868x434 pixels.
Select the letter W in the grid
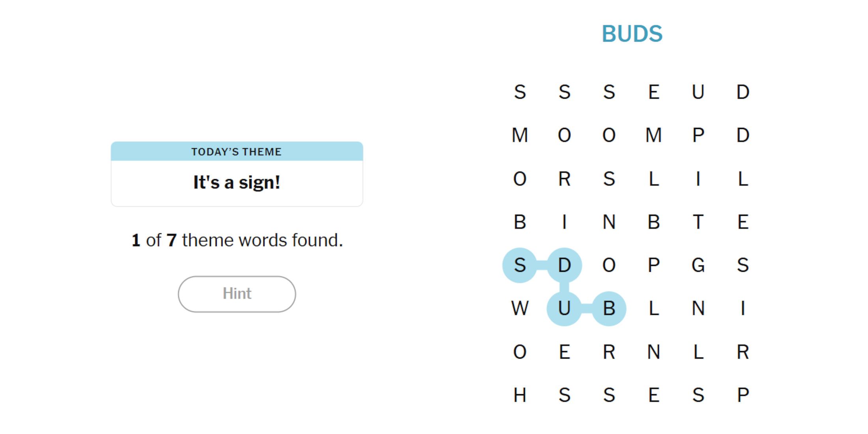tap(520, 308)
